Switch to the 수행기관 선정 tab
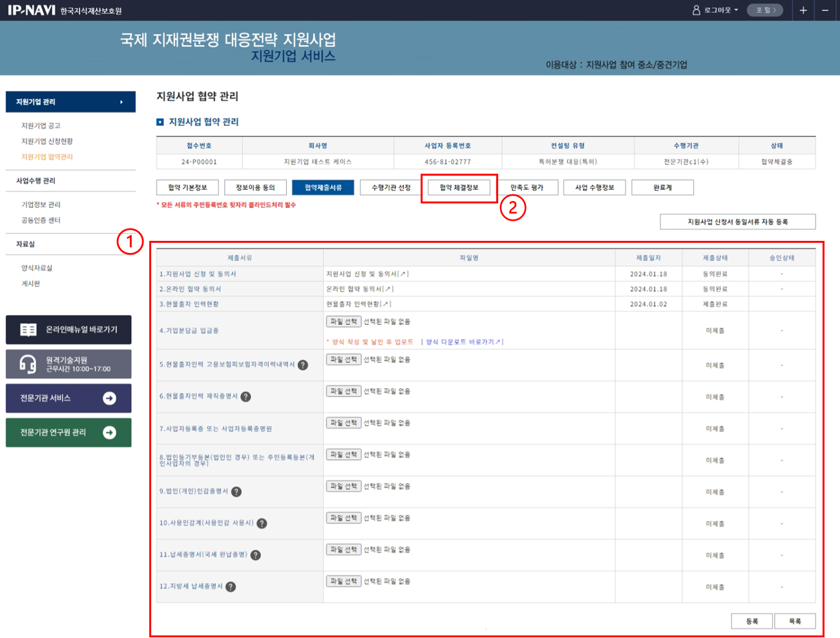The height and width of the screenshot is (638, 840). (x=391, y=188)
